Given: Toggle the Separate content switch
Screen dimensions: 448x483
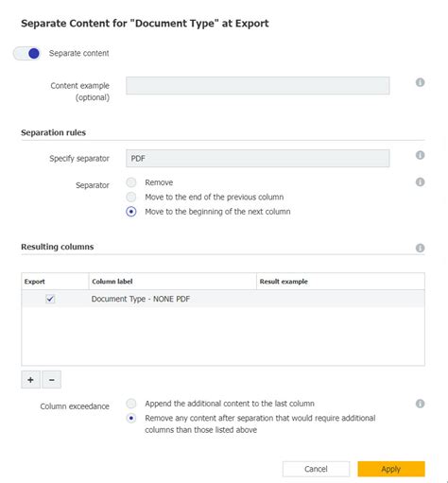Looking at the screenshot, I should tap(26, 53).
